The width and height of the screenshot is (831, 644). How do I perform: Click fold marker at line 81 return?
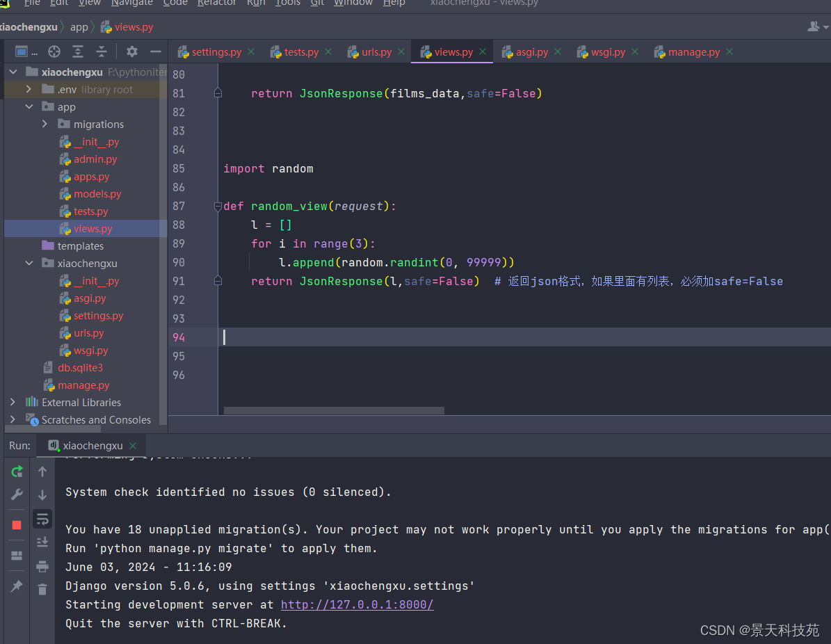pyautogui.click(x=218, y=93)
